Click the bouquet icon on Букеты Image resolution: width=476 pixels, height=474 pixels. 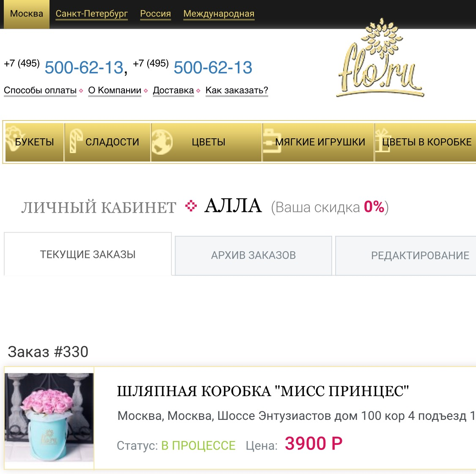click(14, 139)
